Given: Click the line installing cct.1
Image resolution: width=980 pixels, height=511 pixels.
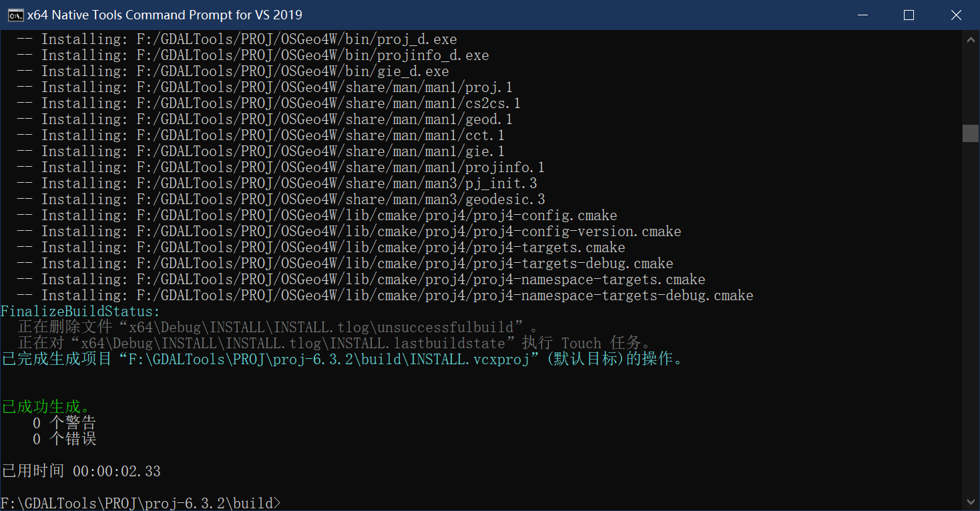Looking at the screenshot, I should click(261, 135).
